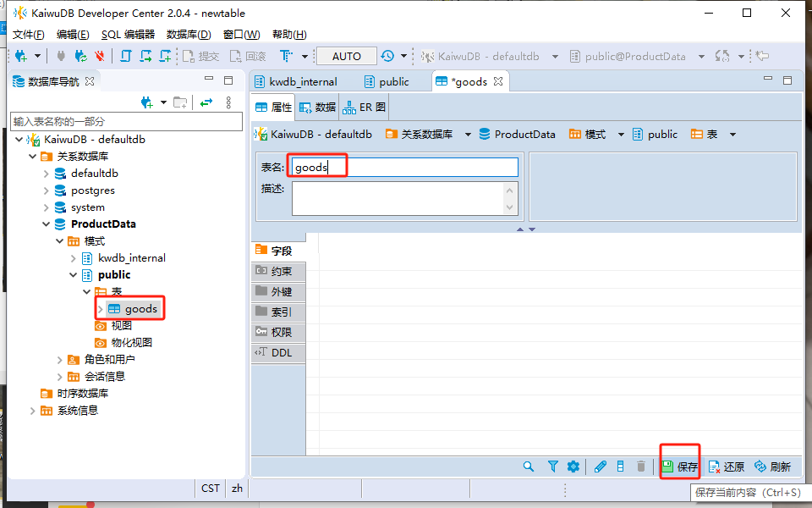Click the blue settings gear icon

573,467
